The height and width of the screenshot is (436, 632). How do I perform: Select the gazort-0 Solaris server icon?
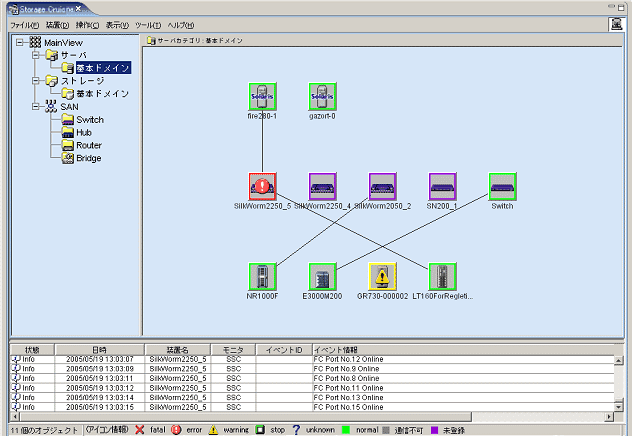pyautogui.click(x=322, y=97)
